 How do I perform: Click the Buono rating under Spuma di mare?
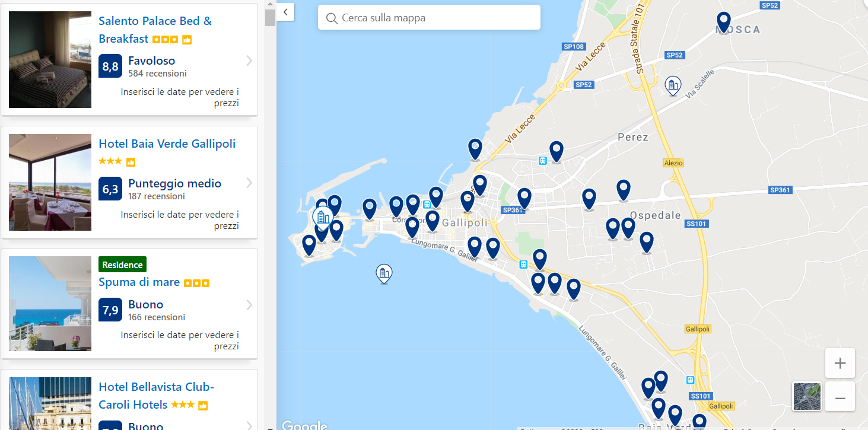[146, 304]
